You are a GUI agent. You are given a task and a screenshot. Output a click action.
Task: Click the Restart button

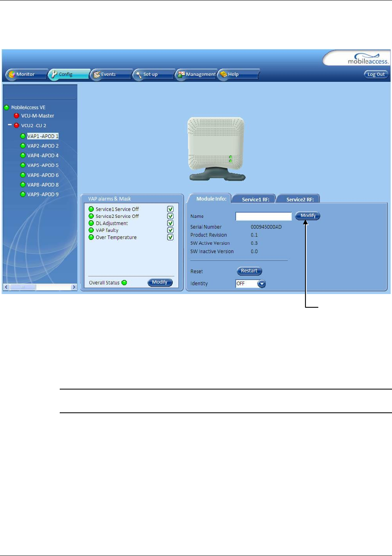pyautogui.click(x=249, y=271)
